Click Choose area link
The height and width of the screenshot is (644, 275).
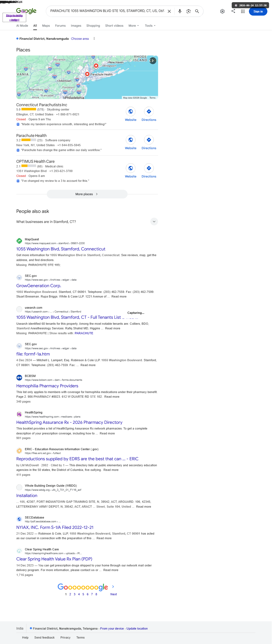[x=80, y=39]
